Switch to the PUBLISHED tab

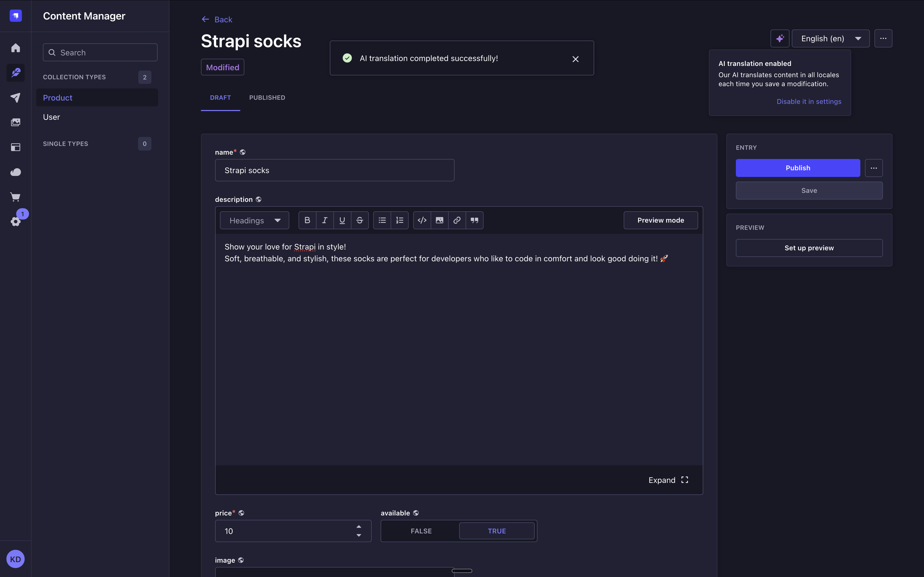(267, 98)
